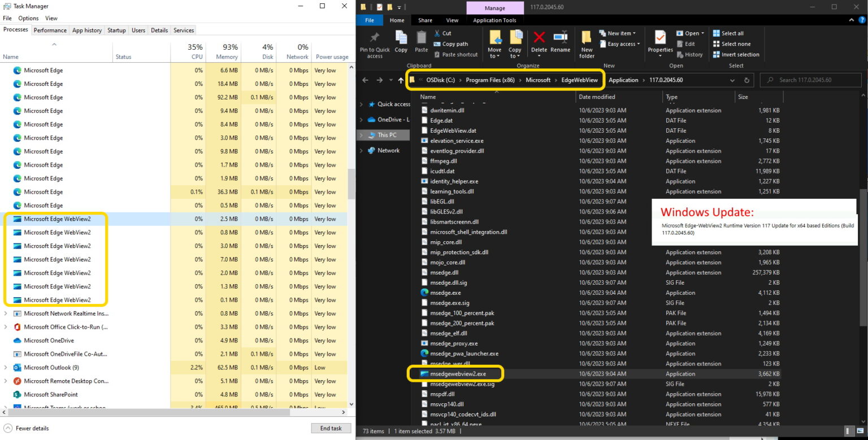Click the Paste icon on the Home ribbon
The image size is (868, 440).
(421, 41)
